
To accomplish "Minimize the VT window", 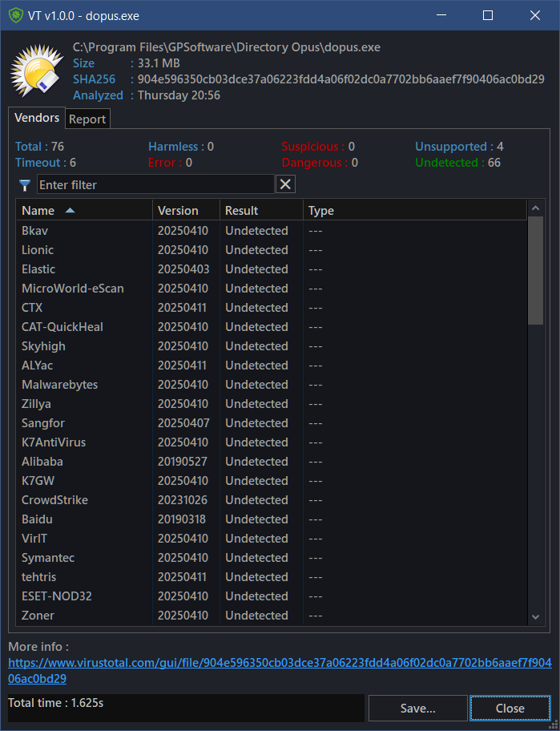I will coord(441,15).
